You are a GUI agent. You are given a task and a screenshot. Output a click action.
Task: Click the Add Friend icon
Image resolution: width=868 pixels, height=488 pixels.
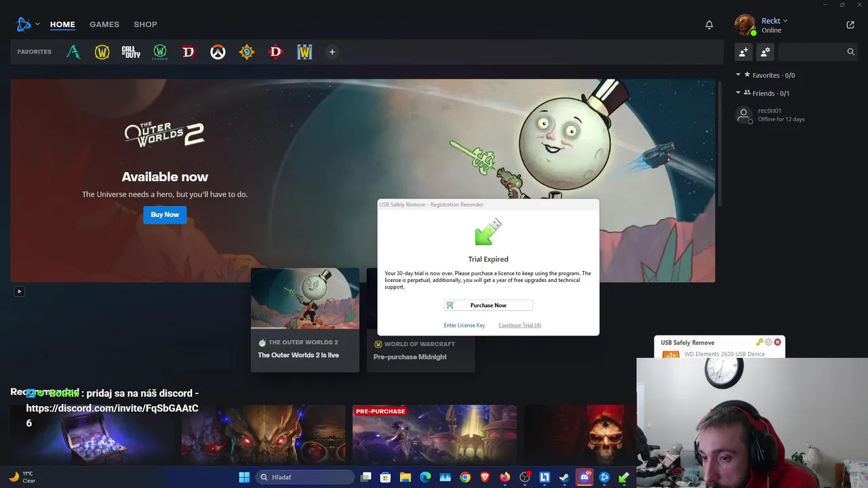[x=744, y=52]
